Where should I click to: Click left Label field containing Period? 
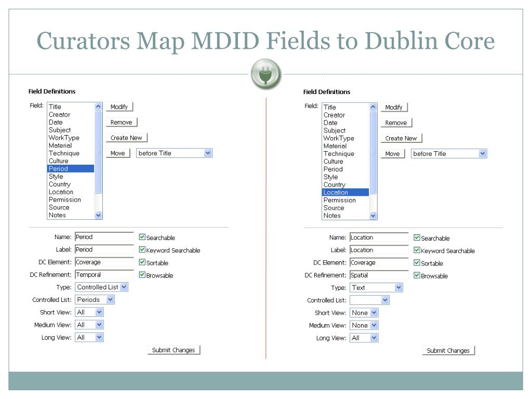click(x=104, y=249)
